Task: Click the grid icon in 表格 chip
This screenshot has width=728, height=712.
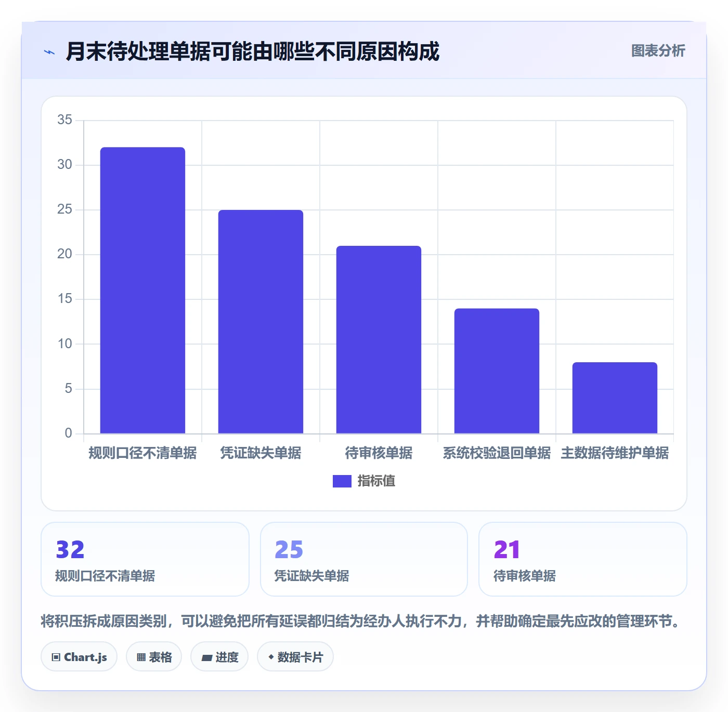Action: 141,657
